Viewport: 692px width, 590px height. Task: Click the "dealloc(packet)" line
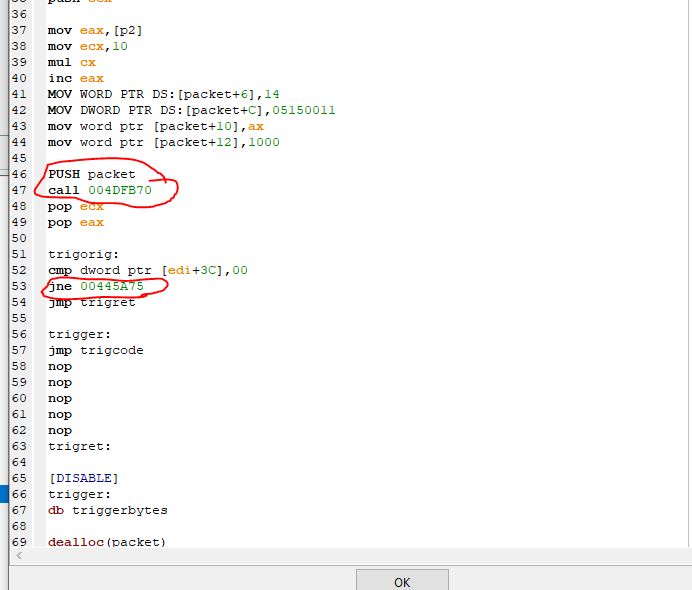[x=107, y=542]
